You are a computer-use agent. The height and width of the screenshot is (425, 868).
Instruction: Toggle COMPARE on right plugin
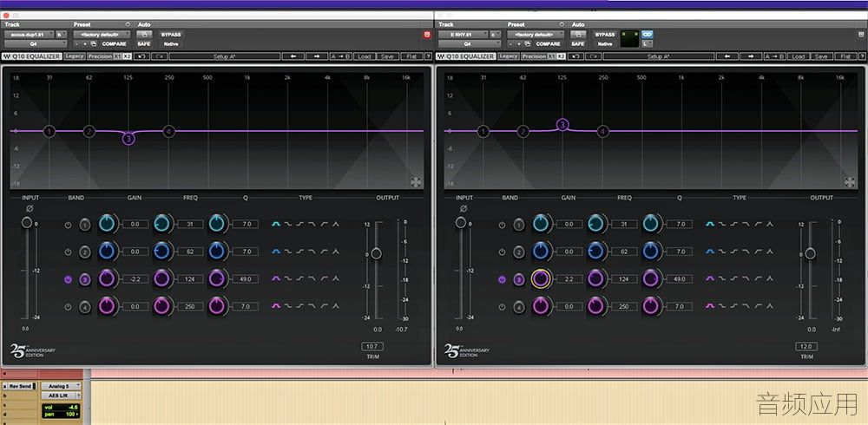(x=548, y=43)
